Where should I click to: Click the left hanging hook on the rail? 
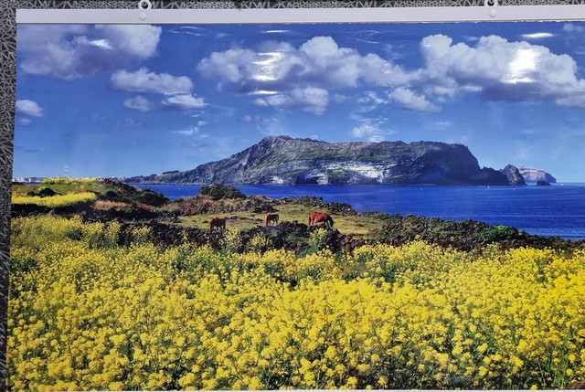click(x=144, y=8)
